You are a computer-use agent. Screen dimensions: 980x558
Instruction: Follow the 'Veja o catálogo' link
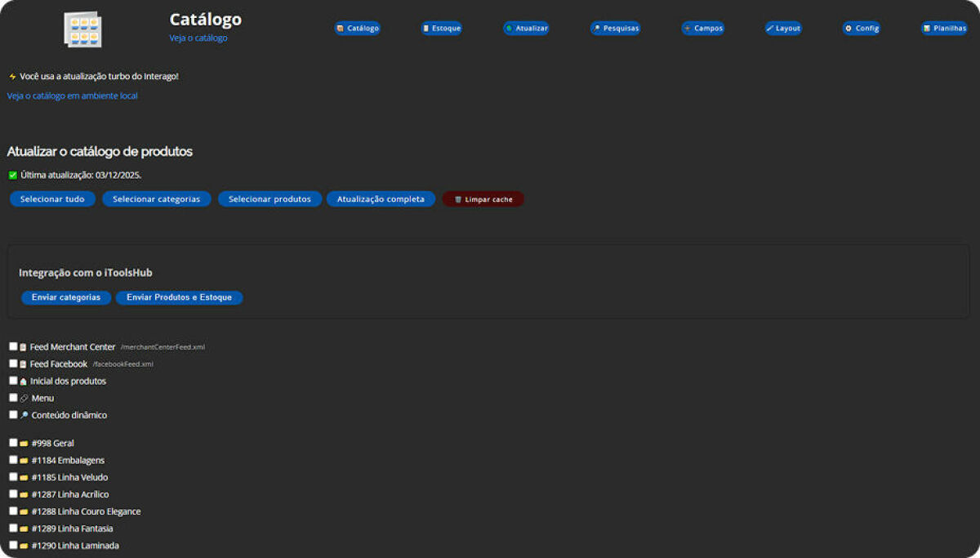click(198, 38)
